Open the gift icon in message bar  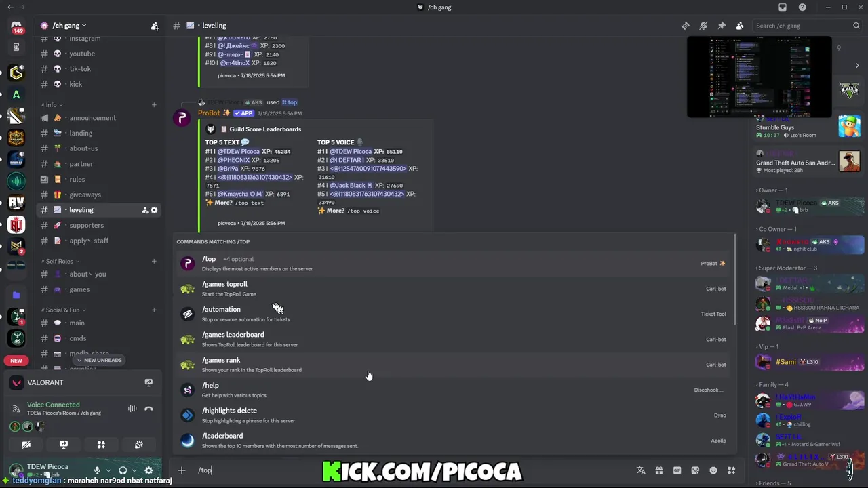point(658,470)
